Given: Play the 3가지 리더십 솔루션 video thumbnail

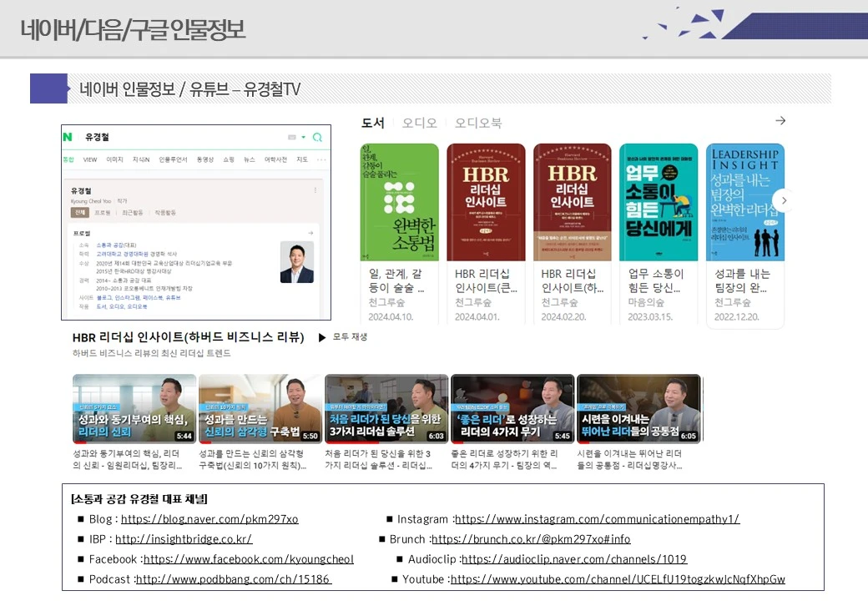Looking at the screenshot, I should (386, 408).
